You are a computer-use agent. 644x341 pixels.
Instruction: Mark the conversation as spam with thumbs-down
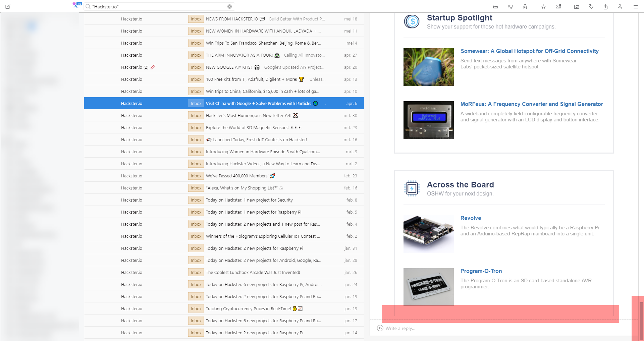point(511,6)
